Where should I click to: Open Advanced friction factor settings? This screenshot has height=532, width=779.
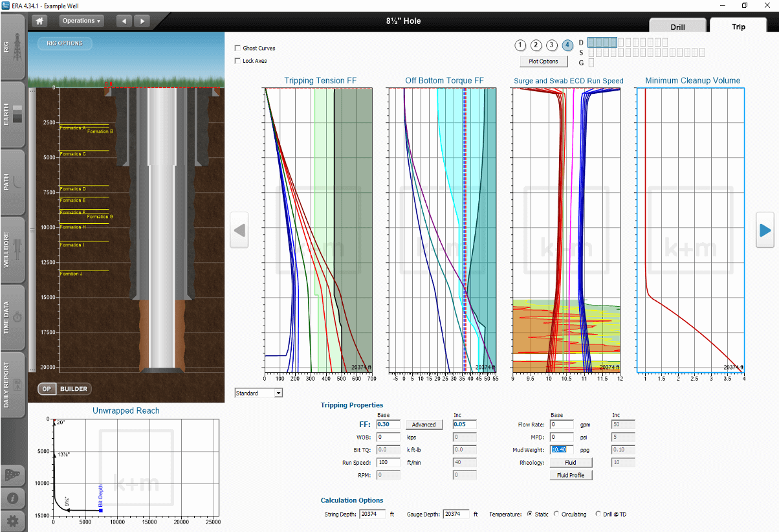click(424, 425)
